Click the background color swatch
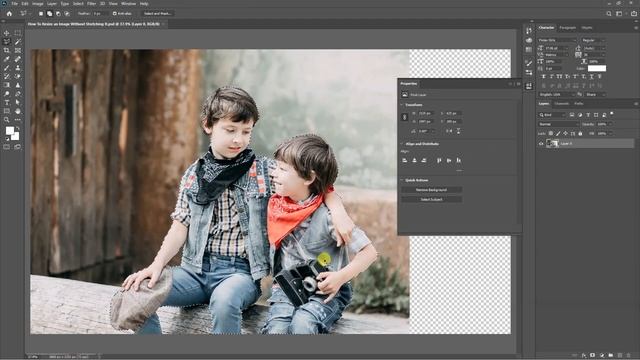The image size is (640, 360). (x=16, y=136)
